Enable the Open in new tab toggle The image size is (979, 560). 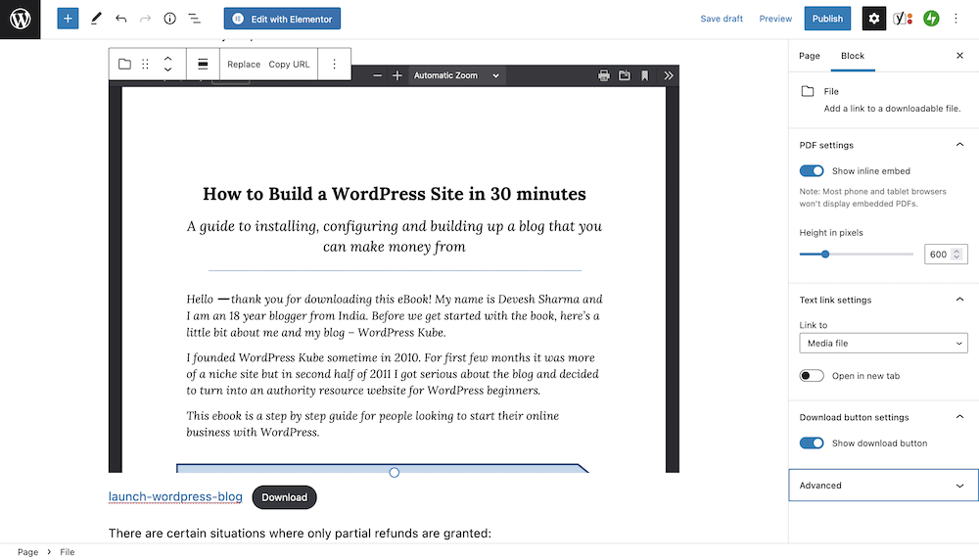812,376
